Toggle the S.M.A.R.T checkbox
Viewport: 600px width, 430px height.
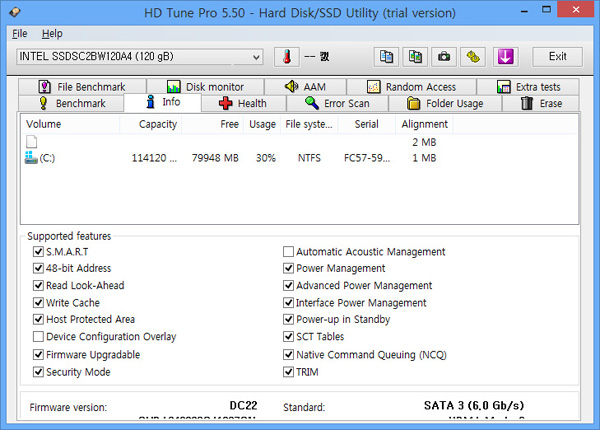38,252
